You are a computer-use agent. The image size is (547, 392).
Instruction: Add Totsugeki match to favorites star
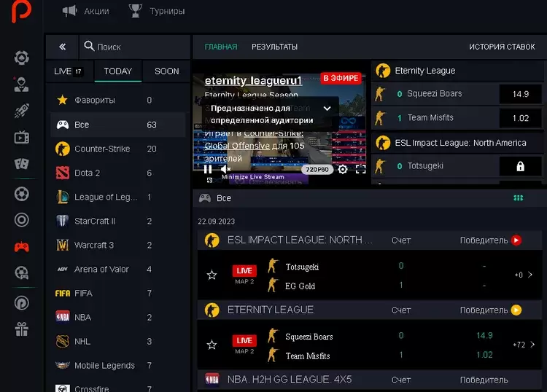tap(212, 275)
